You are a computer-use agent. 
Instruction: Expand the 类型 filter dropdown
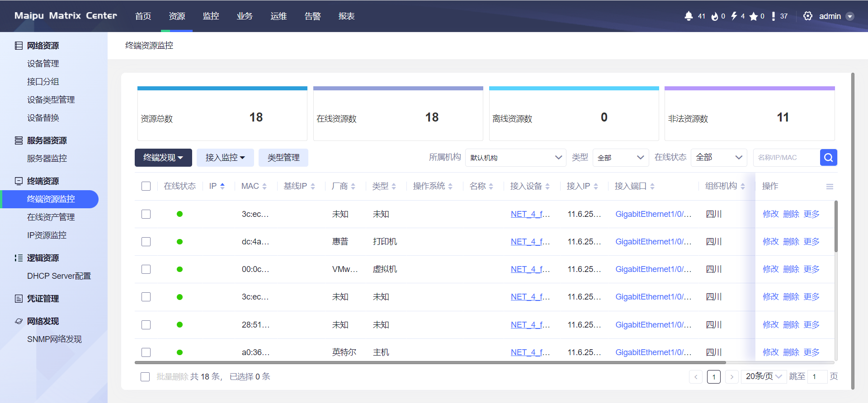pos(621,158)
